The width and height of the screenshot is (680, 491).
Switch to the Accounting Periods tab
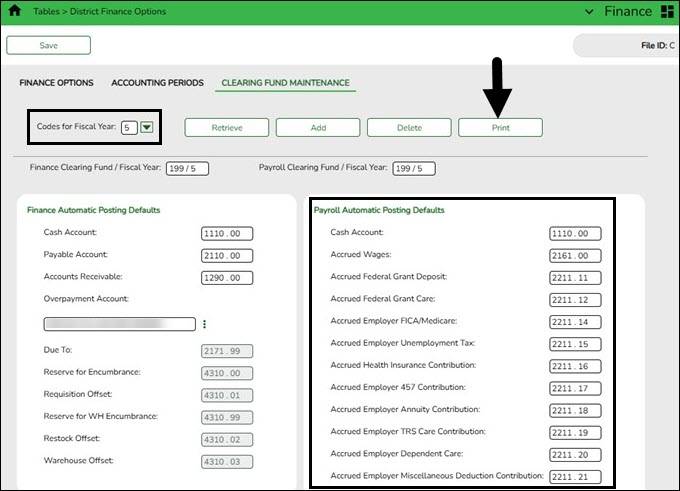pos(157,83)
